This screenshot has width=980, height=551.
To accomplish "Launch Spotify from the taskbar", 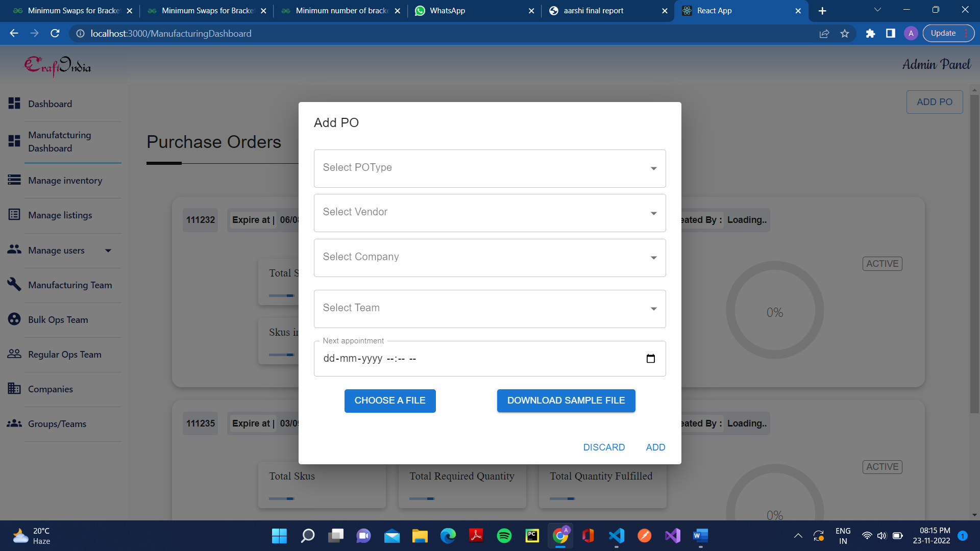I will tap(504, 536).
